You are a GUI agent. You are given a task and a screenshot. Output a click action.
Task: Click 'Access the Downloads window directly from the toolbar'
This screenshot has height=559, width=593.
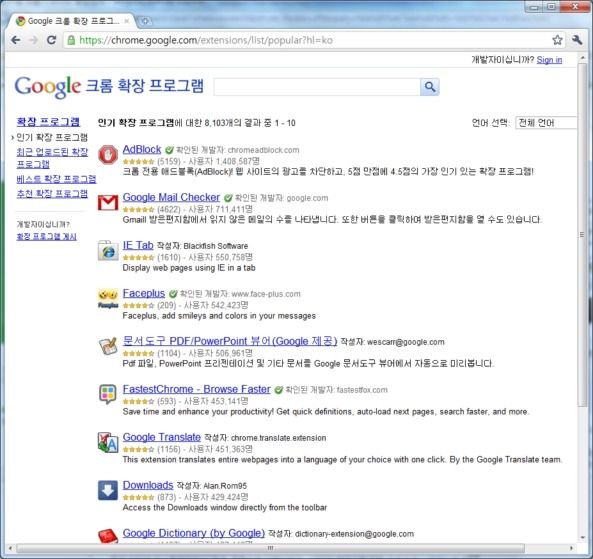point(225,508)
